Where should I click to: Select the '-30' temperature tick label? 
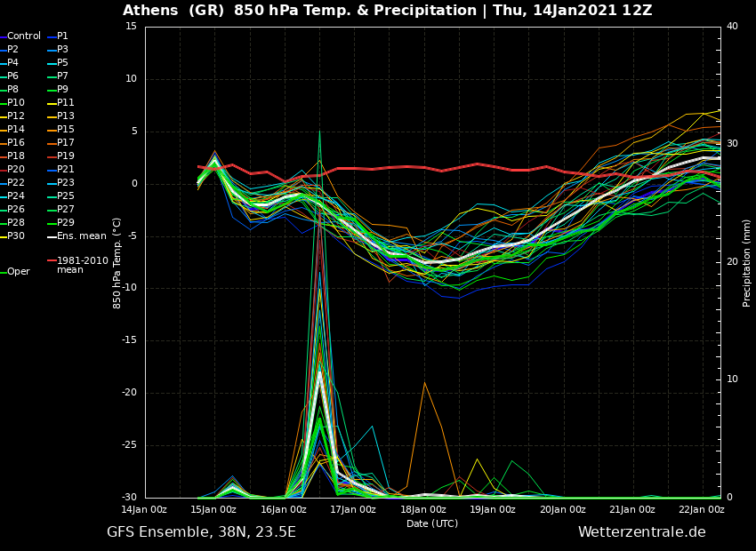(129, 498)
